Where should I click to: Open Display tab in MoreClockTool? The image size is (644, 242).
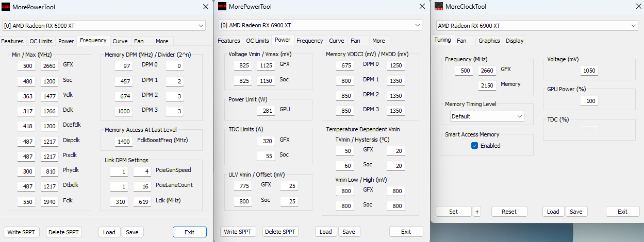(x=515, y=41)
